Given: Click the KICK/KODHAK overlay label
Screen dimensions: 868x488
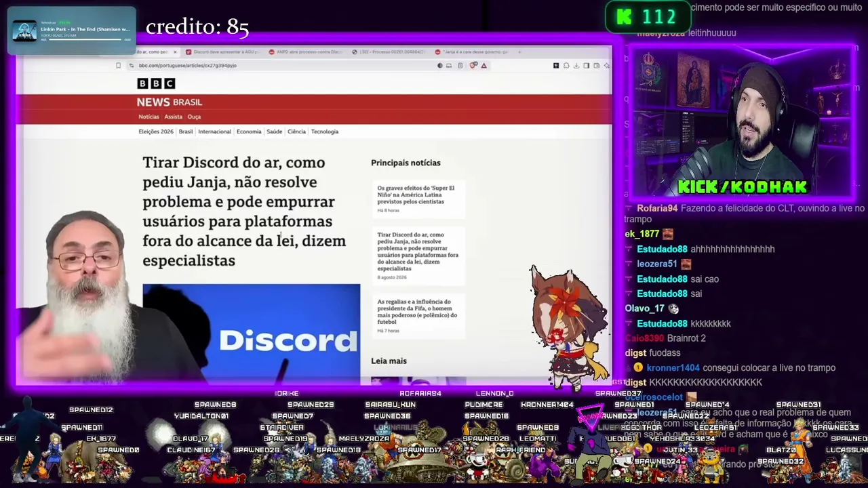Looking at the screenshot, I should pyautogui.click(x=743, y=186).
